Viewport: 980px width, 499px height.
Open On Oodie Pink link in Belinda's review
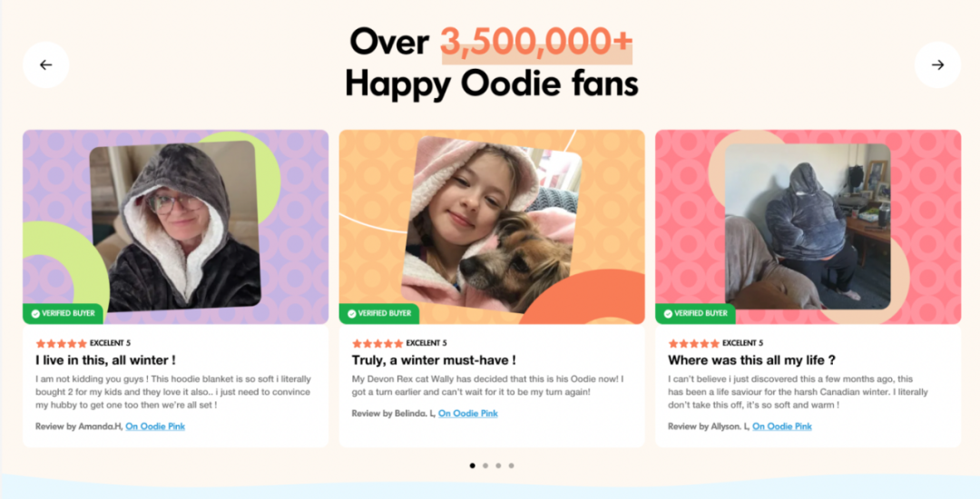click(x=468, y=414)
